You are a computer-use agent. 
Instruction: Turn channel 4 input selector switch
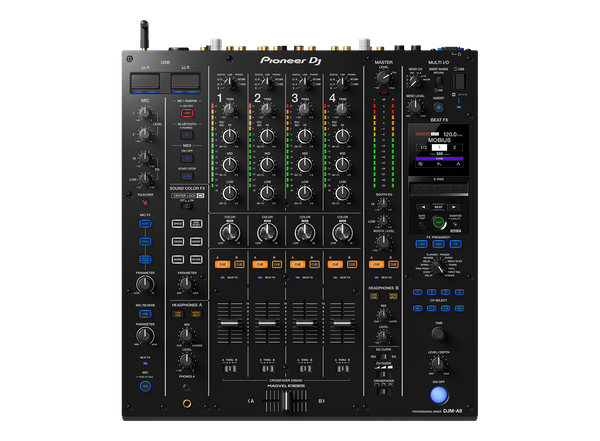click(x=342, y=82)
